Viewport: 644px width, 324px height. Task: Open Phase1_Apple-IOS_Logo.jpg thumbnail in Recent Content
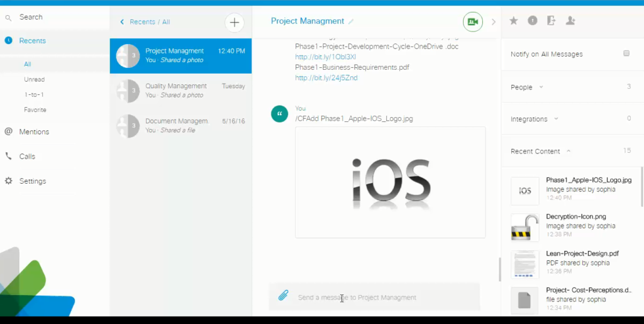tap(525, 191)
